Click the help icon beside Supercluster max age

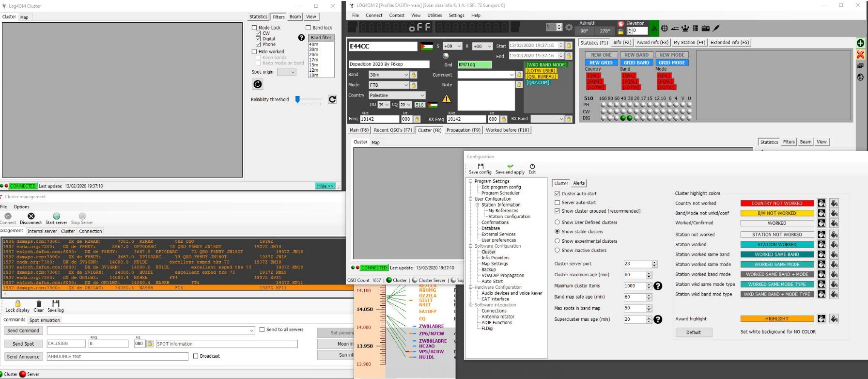tap(658, 319)
